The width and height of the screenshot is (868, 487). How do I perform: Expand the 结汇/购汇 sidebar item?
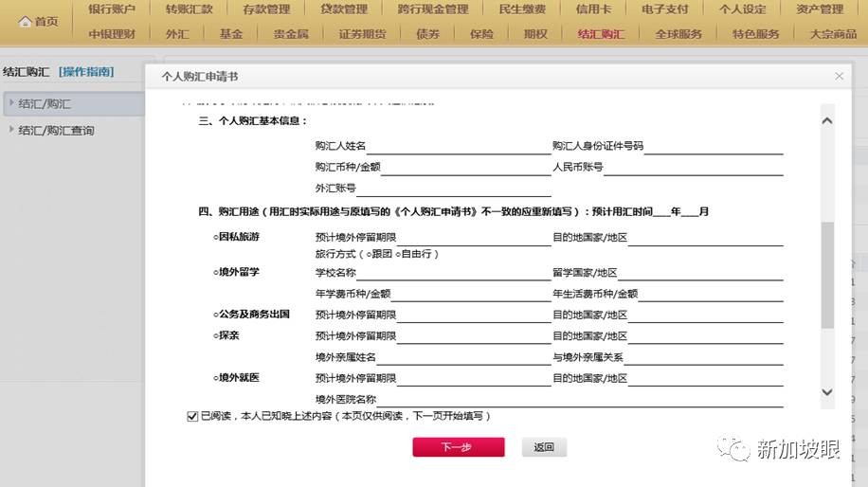pyautogui.click(x=11, y=103)
